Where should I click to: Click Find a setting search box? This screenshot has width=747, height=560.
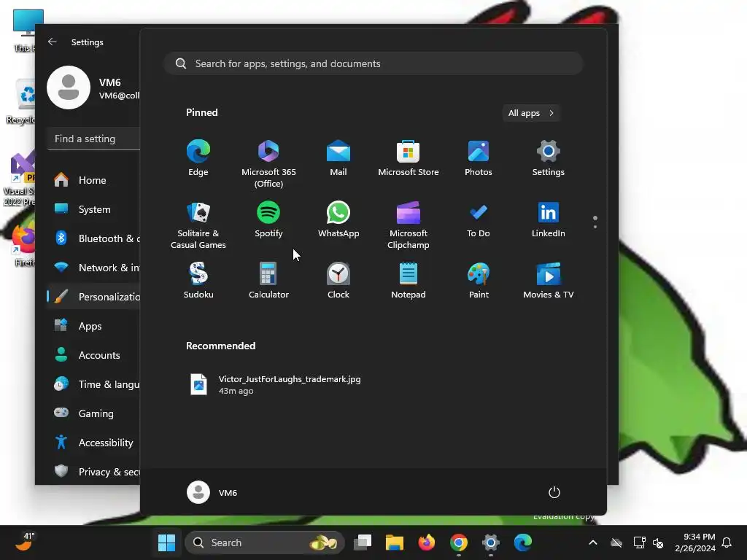click(x=93, y=139)
